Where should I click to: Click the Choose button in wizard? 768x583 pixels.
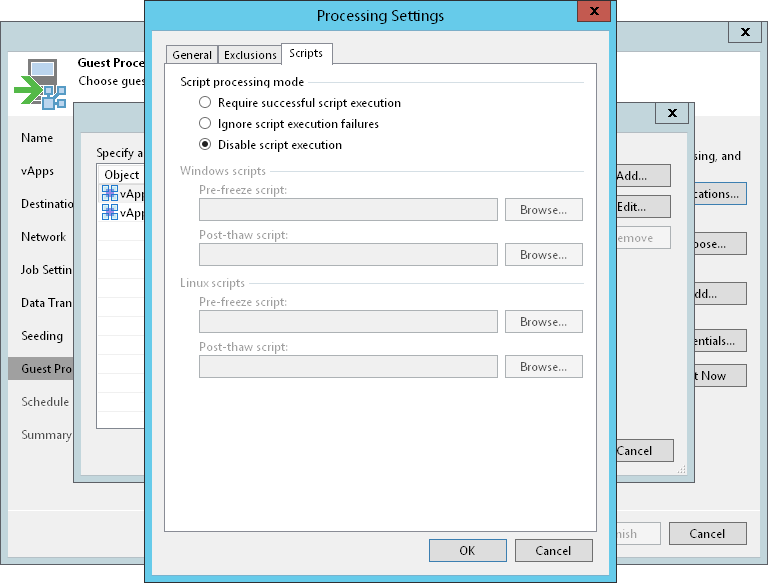[720, 244]
